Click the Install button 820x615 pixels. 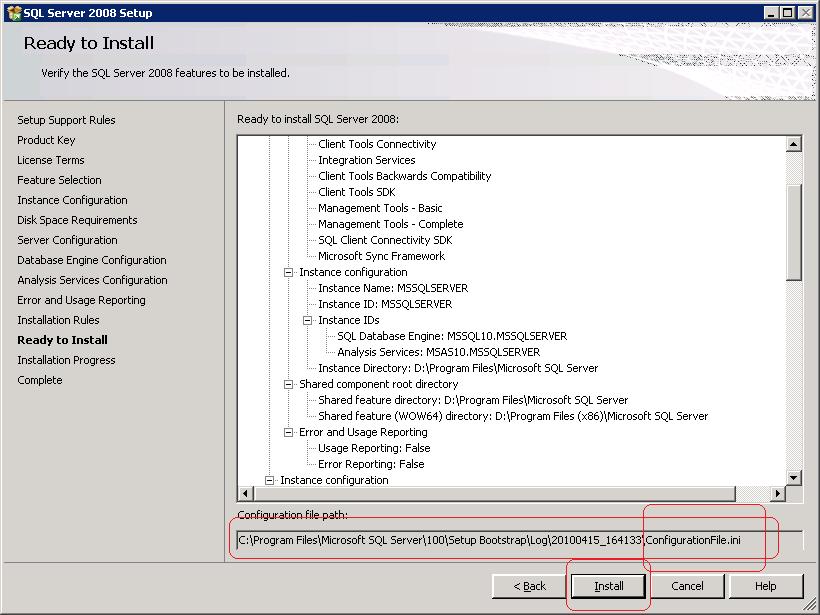pyautogui.click(x=608, y=586)
